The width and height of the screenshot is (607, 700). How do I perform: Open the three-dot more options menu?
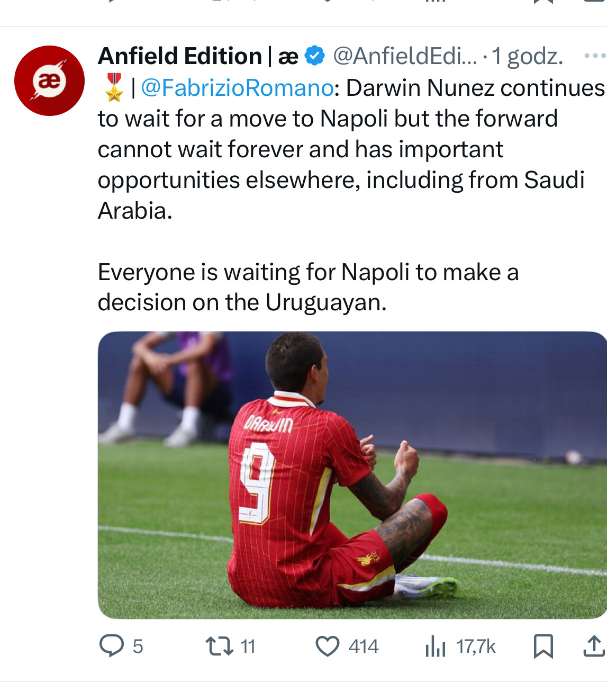[595, 56]
